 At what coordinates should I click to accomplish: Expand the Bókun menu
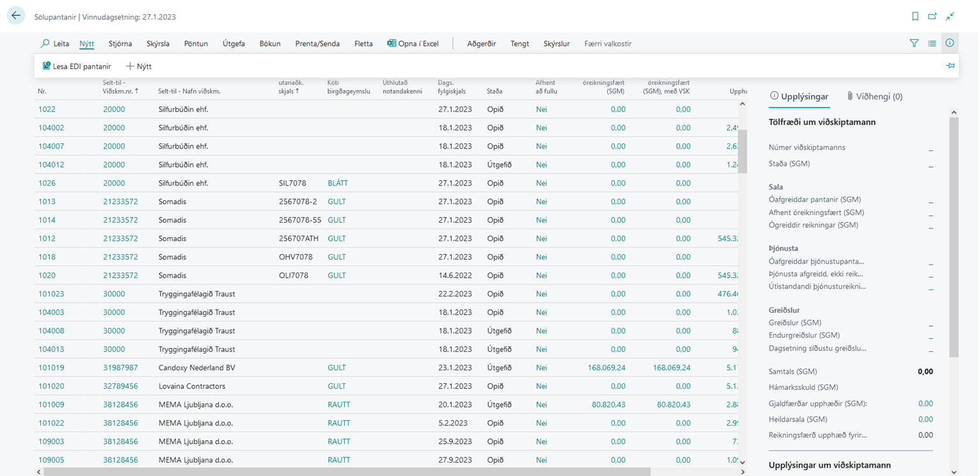point(270,44)
